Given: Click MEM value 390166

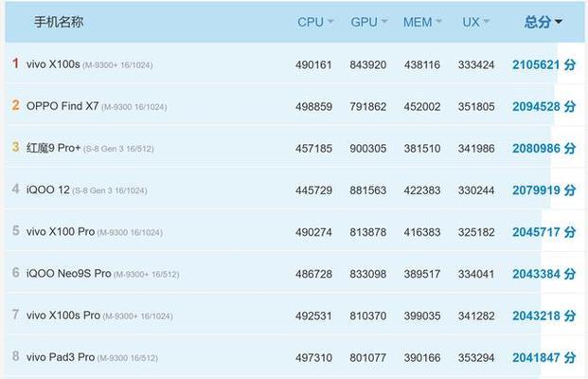Looking at the screenshot, I should pos(422,357).
